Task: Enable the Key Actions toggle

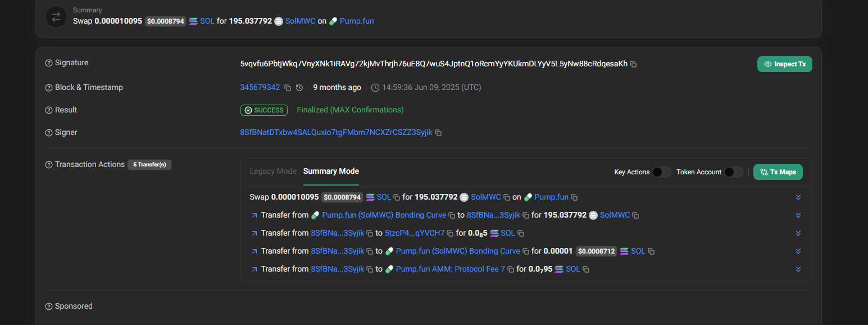Action: click(661, 172)
